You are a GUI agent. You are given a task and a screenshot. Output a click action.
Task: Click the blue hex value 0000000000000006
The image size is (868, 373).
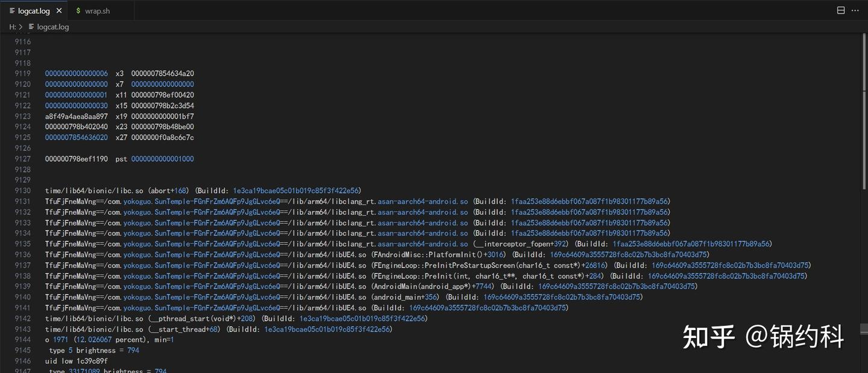coord(76,73)
